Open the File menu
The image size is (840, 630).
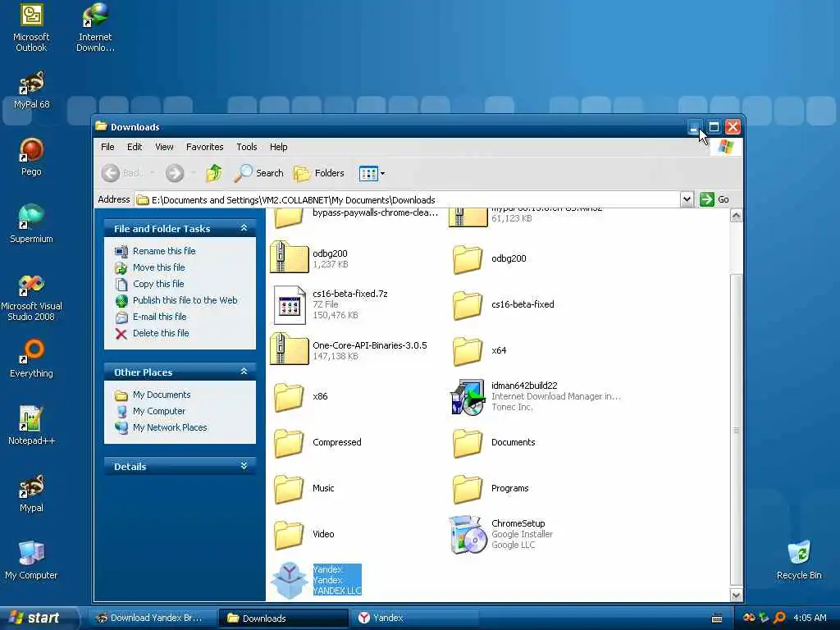pyautogui.click(x=107, y=147)
